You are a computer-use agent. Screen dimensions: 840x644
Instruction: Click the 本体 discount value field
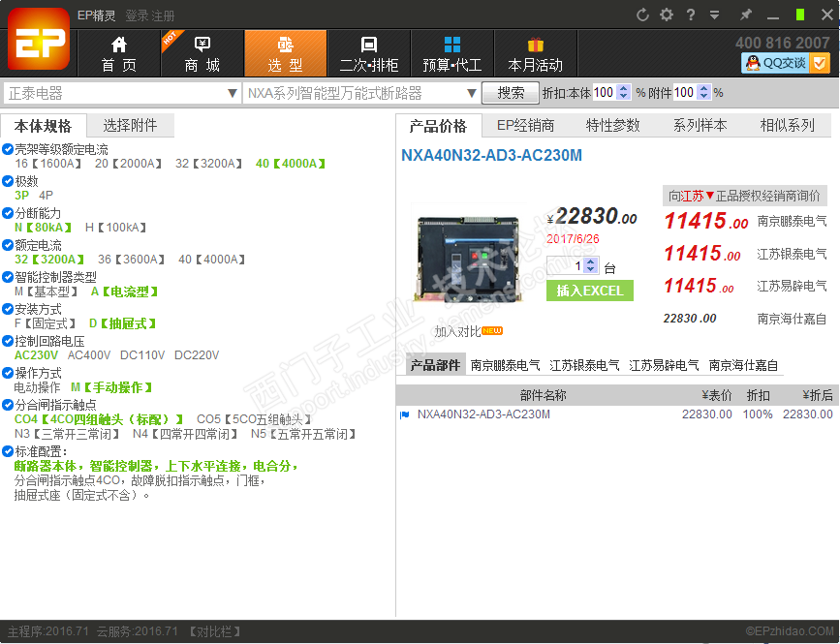(605, 93)
